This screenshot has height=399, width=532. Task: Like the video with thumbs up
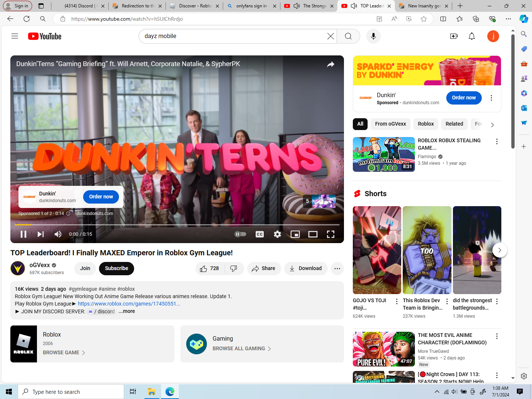point(209,269)
